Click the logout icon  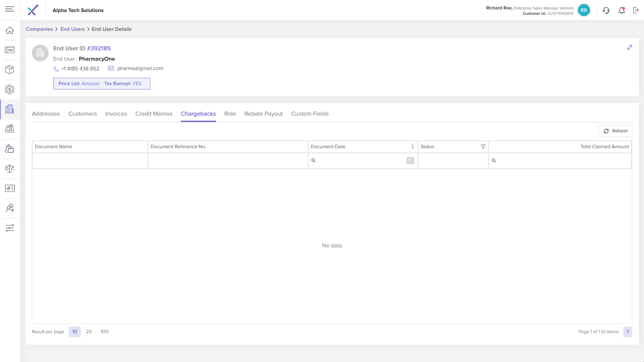pos(636,10)
